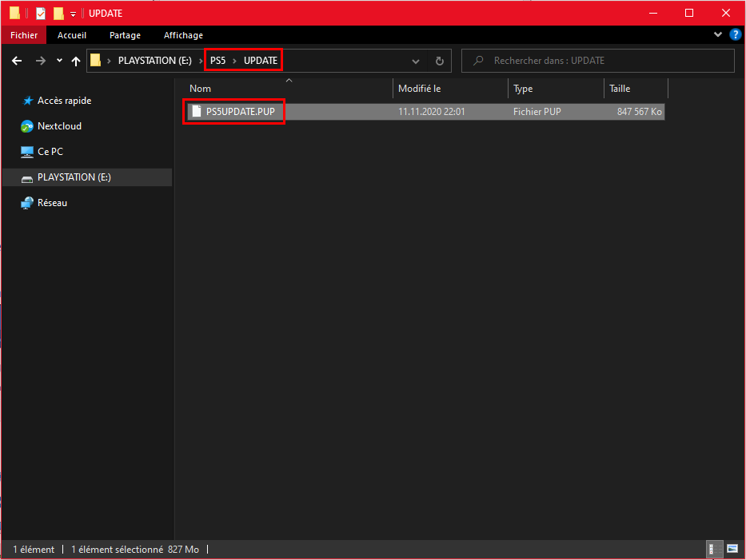Open Nextcloud in the sidebar
The height and width of the screenshot is (560, 746).
pos(51,126)
